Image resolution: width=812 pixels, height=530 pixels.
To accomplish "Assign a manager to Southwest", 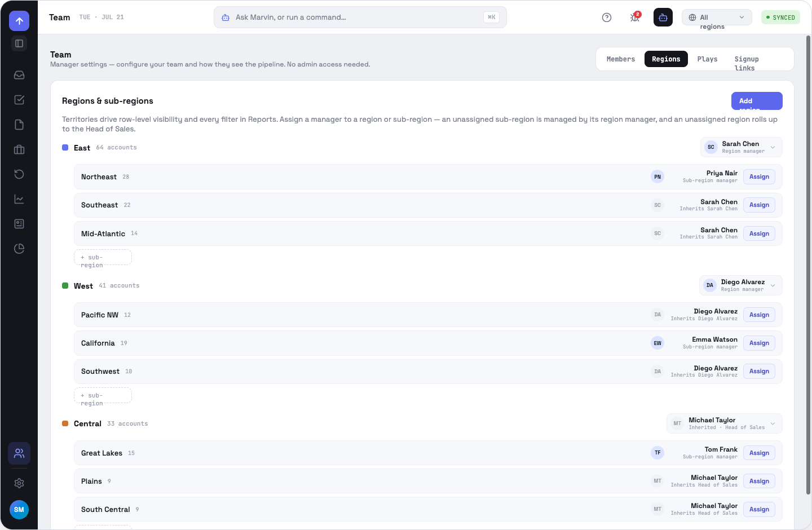I will pyautogui.click(x=759, y=372).
